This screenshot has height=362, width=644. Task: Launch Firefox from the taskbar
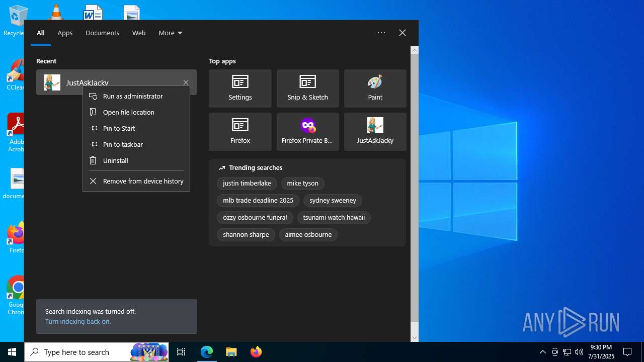256,352
